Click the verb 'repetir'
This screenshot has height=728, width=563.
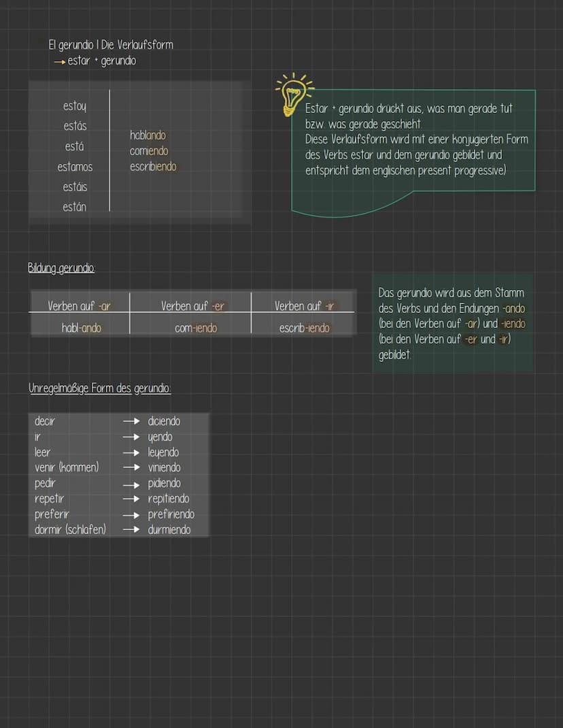[49, 499]
